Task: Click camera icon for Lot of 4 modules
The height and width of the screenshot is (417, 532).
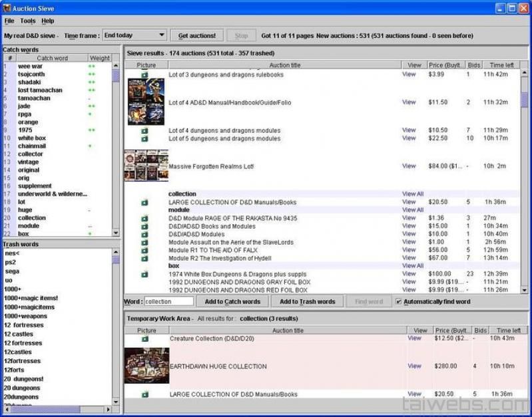Action: point(144,131)
